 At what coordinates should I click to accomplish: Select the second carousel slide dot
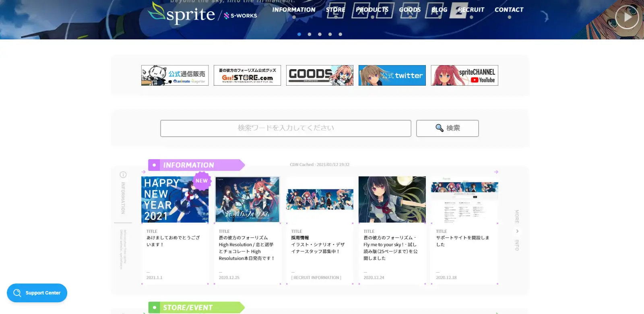(x=310, y=34)
